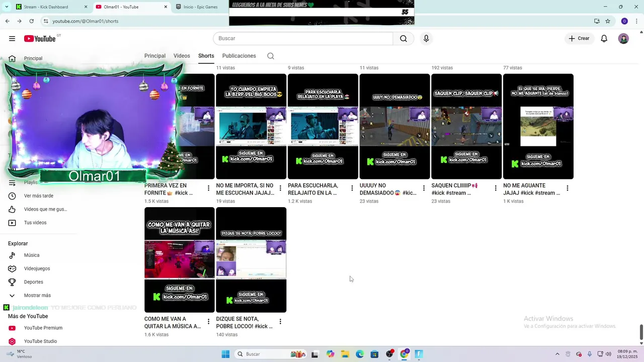
Task: Bookmark this page with the star icon
Action: 608,21
